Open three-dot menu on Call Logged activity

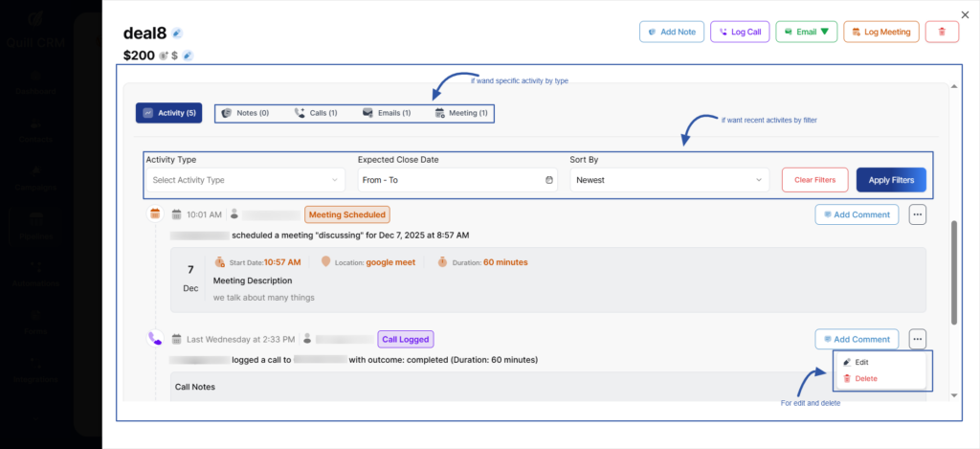point(918,339)
